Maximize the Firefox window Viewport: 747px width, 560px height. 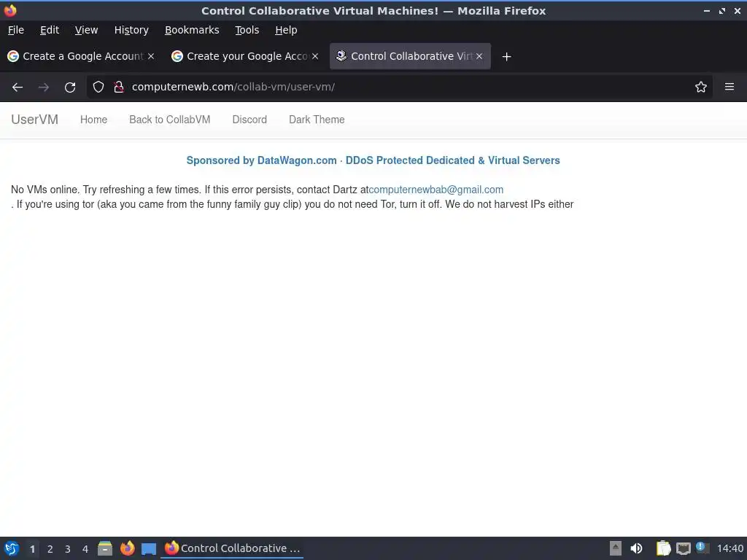click(722, 10)
